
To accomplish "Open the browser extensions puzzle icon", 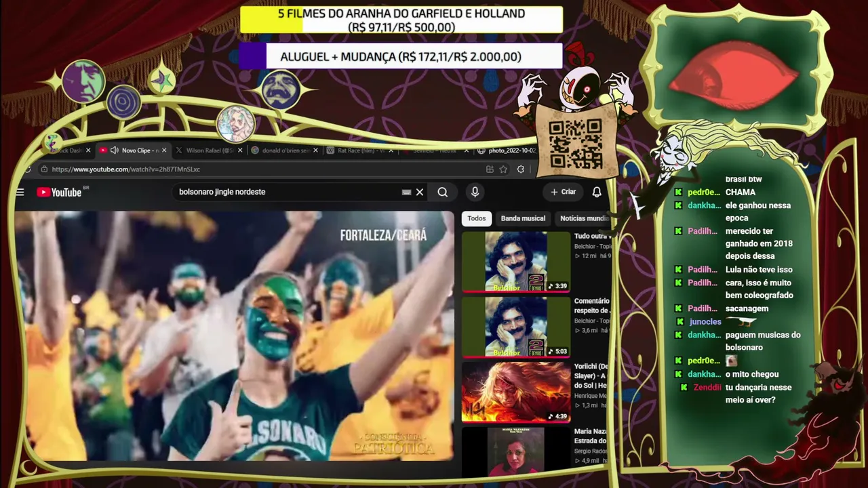I will tap(520, 169).
